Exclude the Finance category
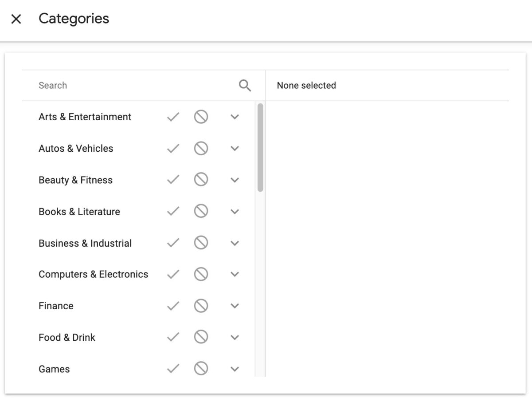 point(201,306)
